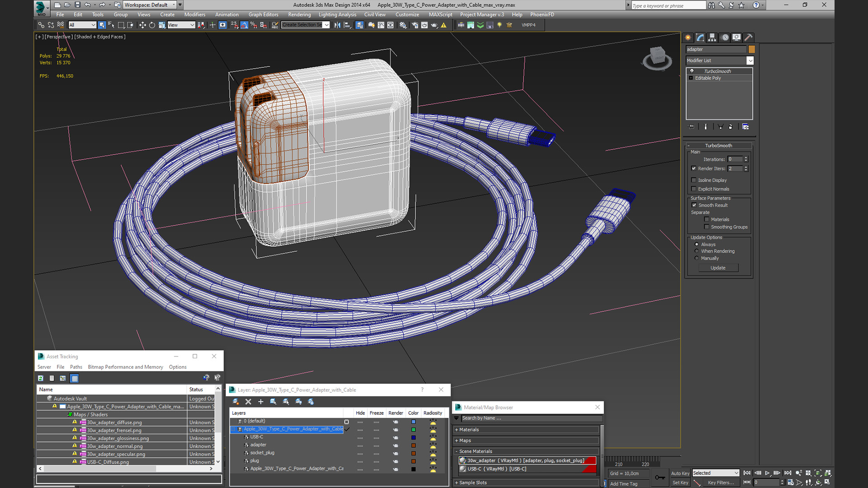868x488 pixels.
Task: Click the Mirror tool icon
Action: pyautogui.click(x=337, y=25)
